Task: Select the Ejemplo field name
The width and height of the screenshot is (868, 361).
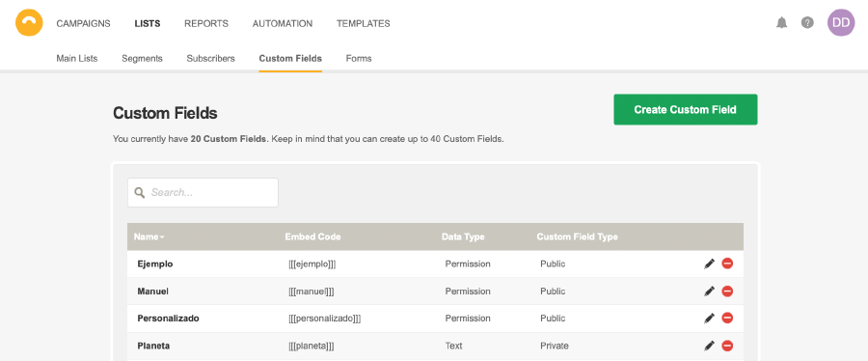Action: pyautogui.click(x=155, y=264)
